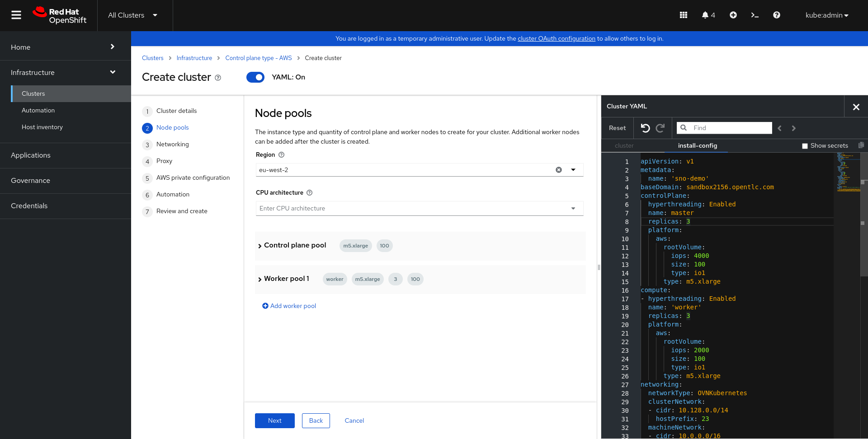Click the Clusters breadcrumb link
This screenshot has width=868, height=439.
click(x=153, y=58)
